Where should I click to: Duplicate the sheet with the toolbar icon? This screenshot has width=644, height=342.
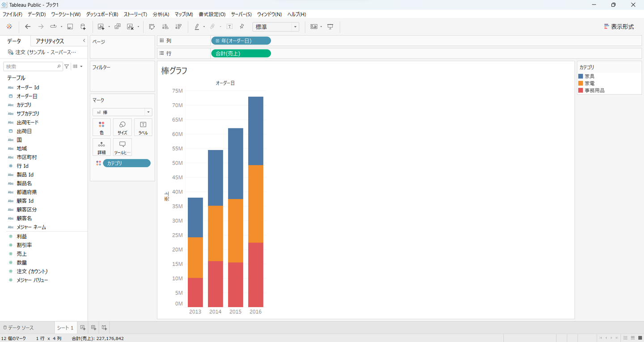[x=118, y=27]
